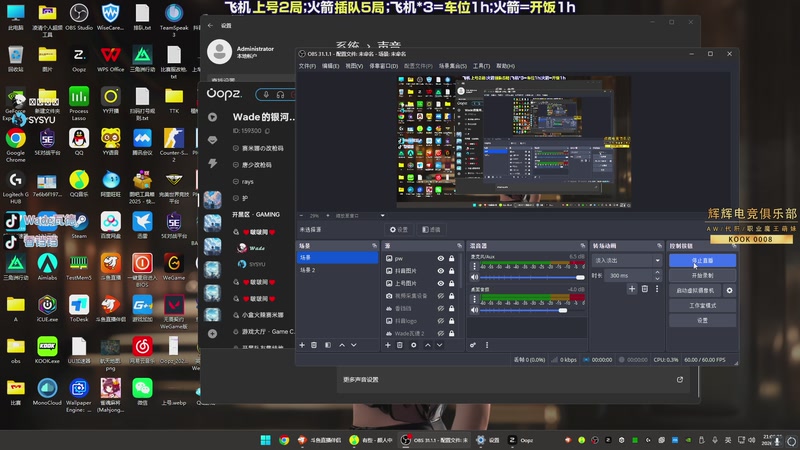Image resolution: width=800 pixels, height=450 pixels.
Task: Add a new source with the plus icon
Action: [388, 345]
